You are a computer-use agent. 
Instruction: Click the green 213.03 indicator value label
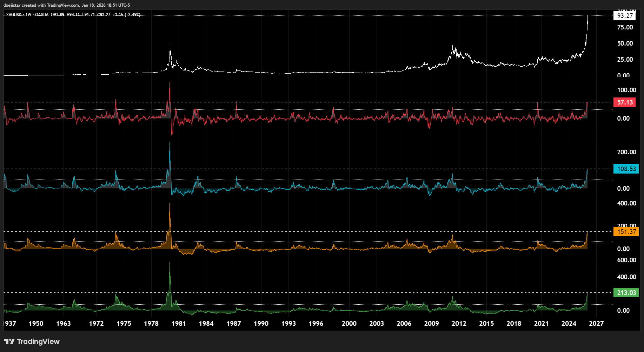click(626, 293)
